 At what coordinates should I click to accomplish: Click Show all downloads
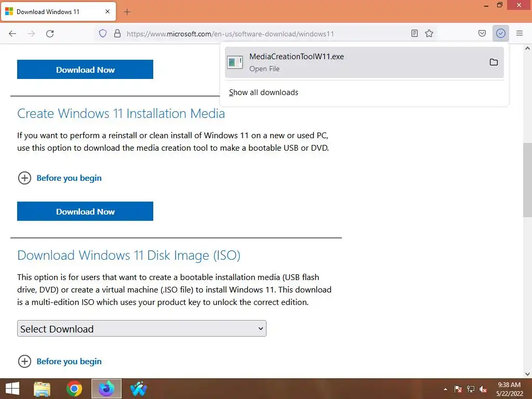point(263,92)
